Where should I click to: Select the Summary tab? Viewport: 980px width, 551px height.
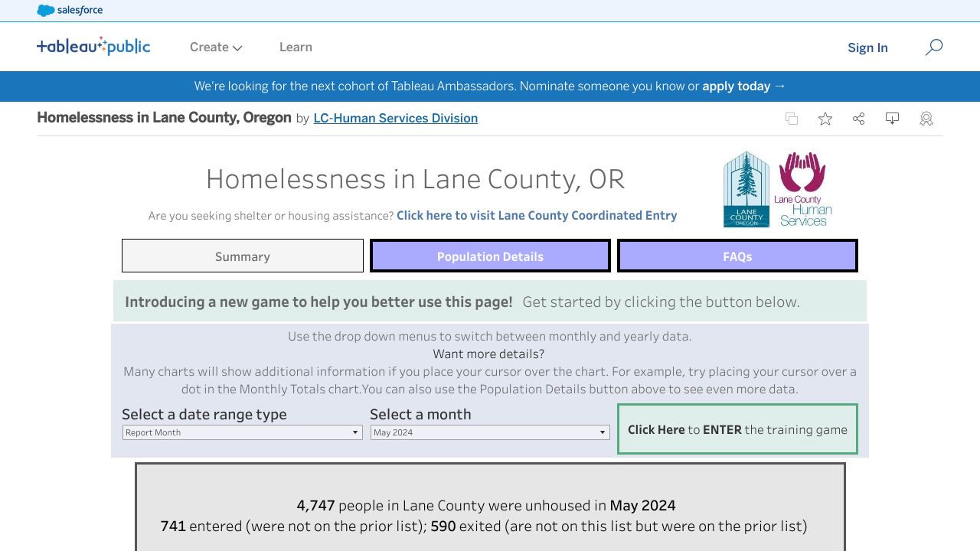pyautogui.click(x=242, y=256)
